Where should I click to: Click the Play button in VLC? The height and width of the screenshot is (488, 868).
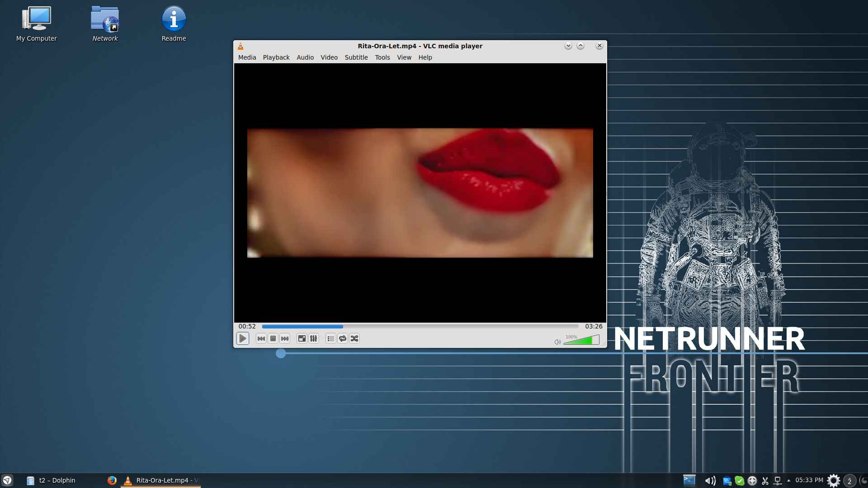coord(243,338)
